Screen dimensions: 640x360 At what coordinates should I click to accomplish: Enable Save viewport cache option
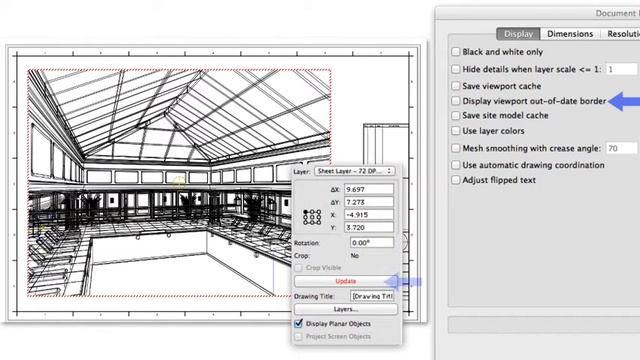[456, 86]
